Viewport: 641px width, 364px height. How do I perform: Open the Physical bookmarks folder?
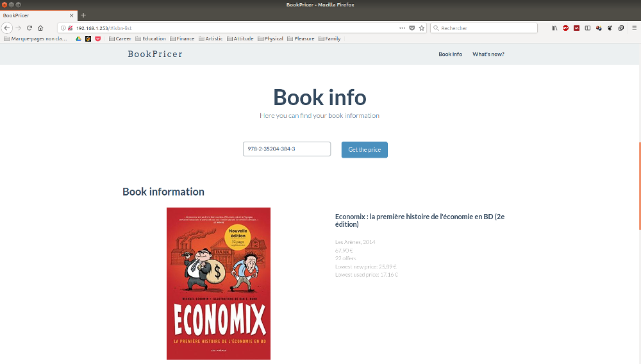(x=271, y=39)
